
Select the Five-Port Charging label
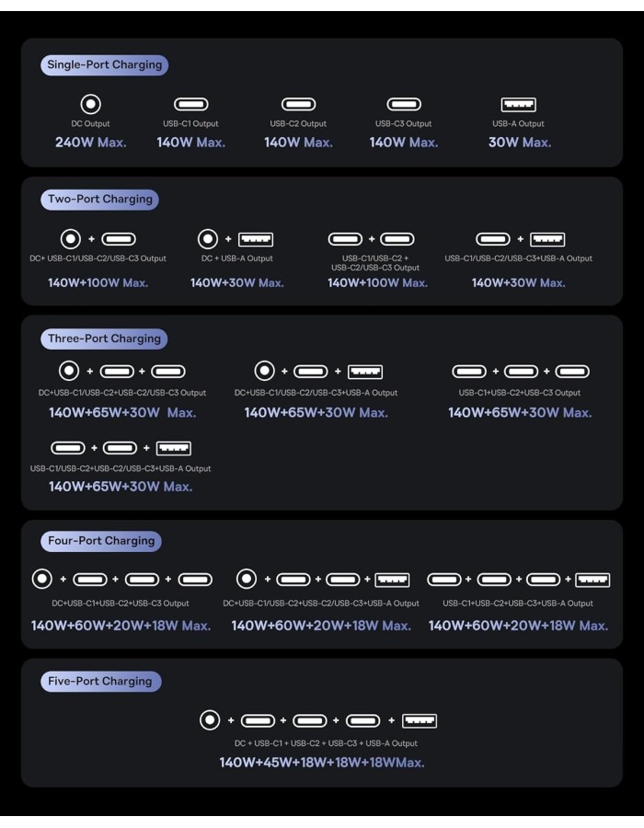[x=100, y=682]
